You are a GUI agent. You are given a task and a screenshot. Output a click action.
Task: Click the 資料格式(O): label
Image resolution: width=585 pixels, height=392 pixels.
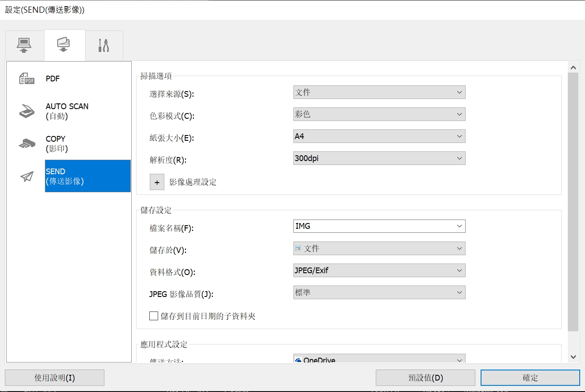point(172,272)
